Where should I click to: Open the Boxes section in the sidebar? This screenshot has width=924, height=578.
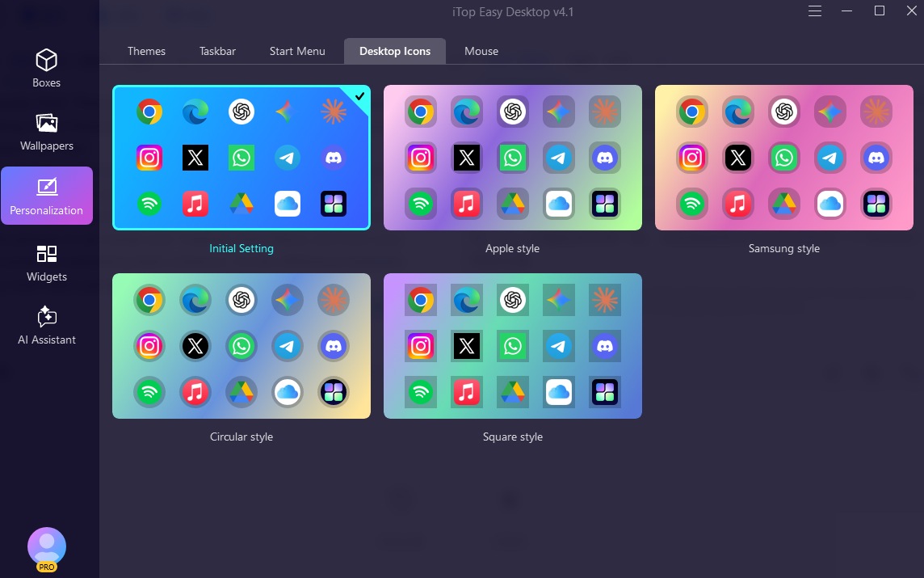47,69
